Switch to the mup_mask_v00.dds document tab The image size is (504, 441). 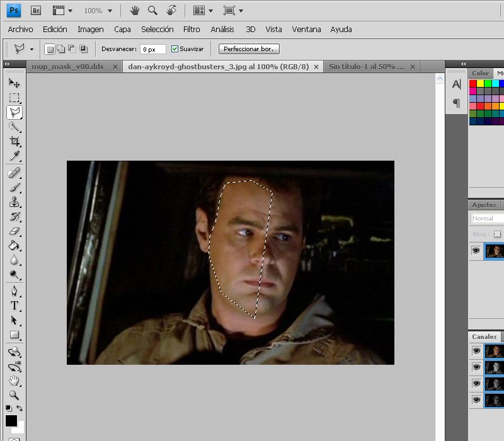[x=67, y=67]
